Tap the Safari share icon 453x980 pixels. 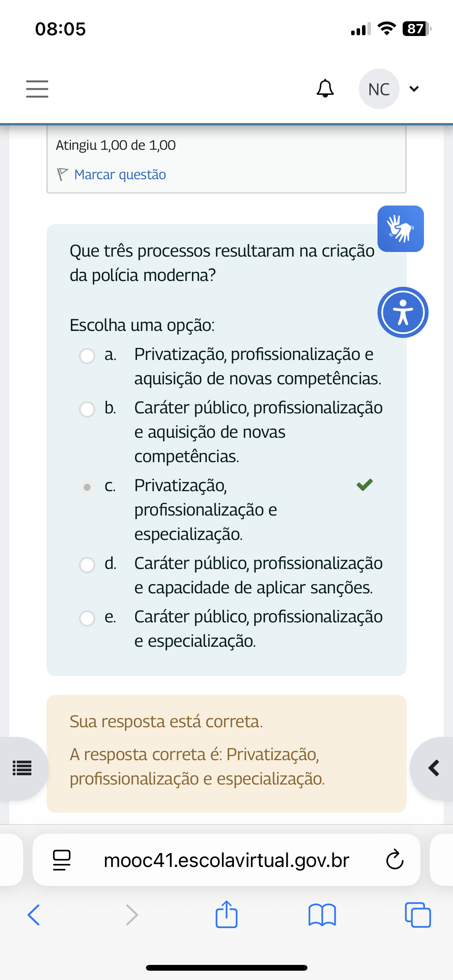(x=226, y=915)
